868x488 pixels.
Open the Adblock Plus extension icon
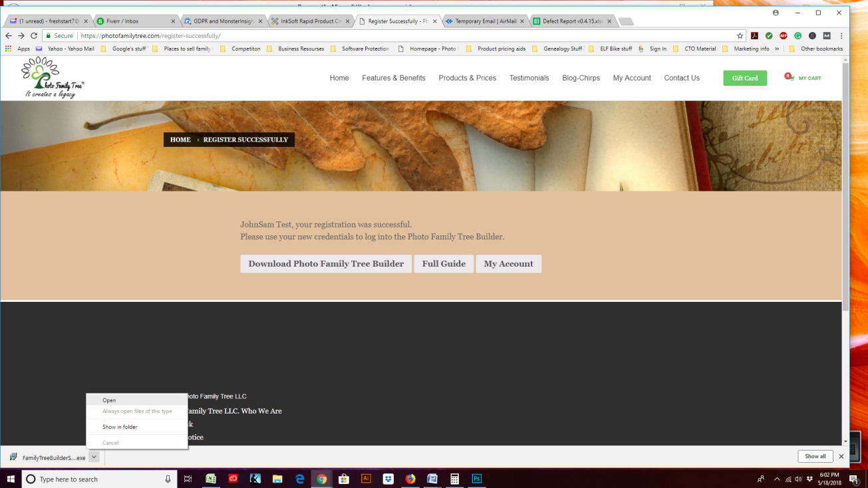click(783, 36)
